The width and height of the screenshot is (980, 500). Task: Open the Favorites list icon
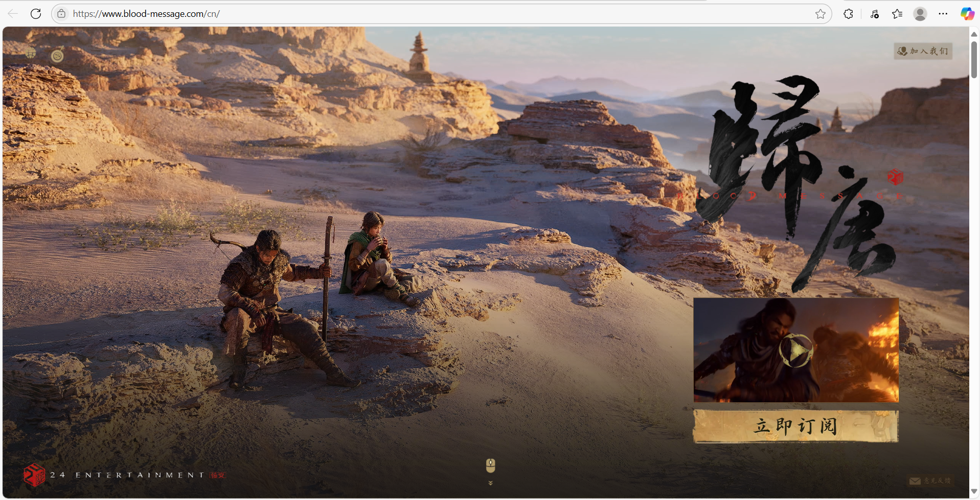pos(897,14)
